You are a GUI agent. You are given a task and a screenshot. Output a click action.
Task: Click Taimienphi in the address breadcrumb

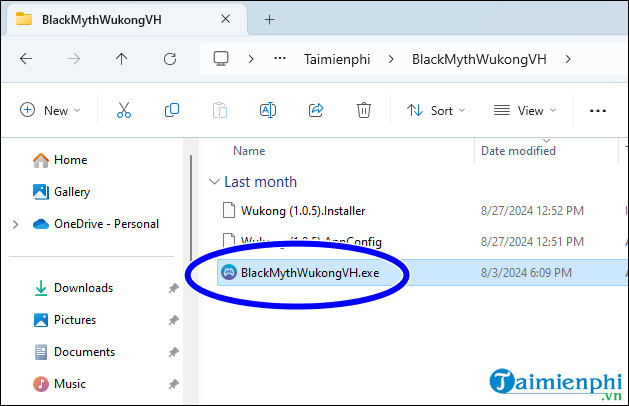[336, 59]
